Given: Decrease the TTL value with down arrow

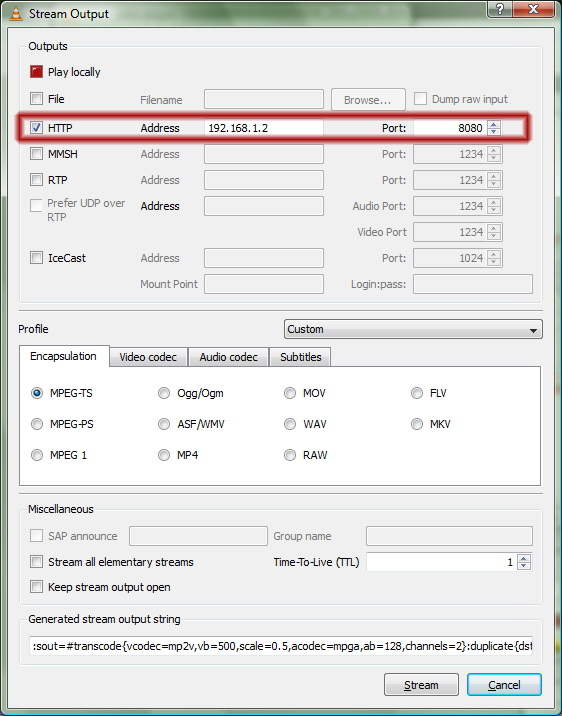Looking at the screenshot, I should 524,566.
